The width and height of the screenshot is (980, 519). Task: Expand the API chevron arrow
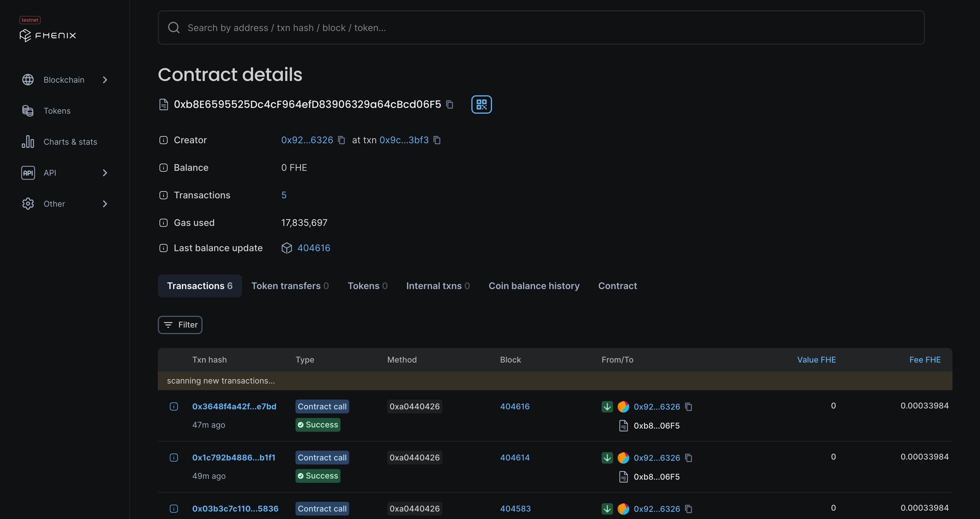[105, 173]
